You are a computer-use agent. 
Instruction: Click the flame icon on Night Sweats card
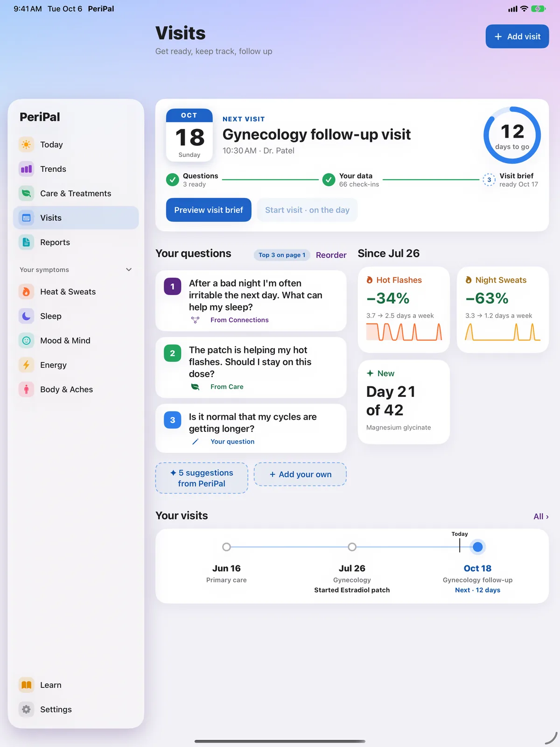[x=469, y=280]
